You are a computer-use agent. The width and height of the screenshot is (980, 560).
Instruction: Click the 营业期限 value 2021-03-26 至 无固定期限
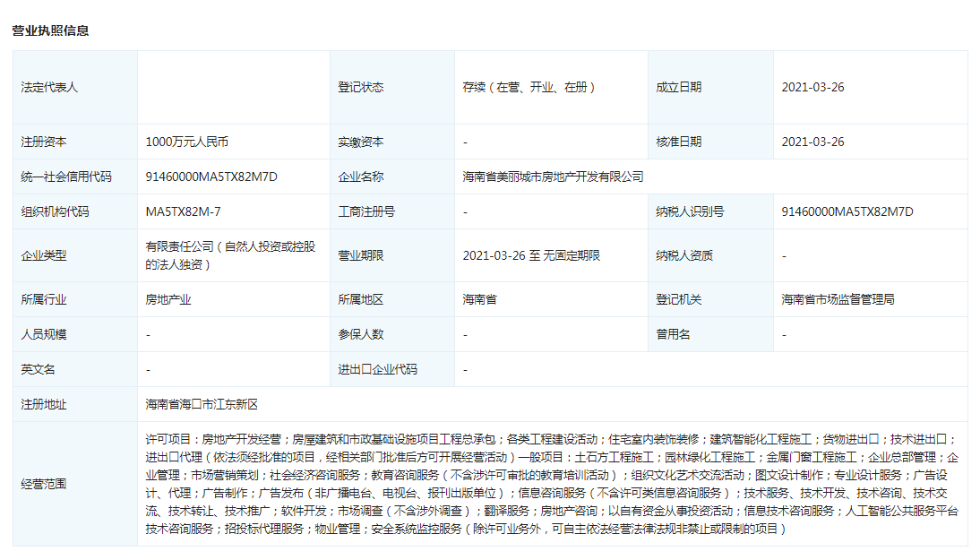click(x=531, y=255)
